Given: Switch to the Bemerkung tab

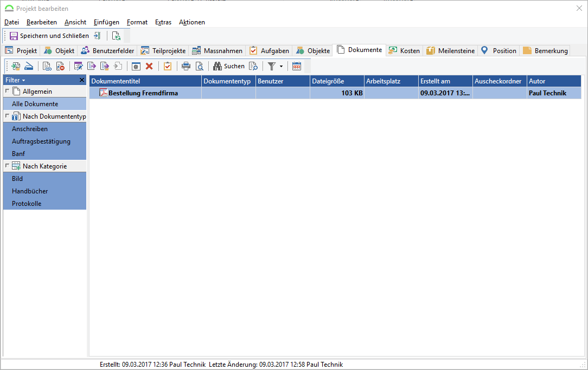Looking at the screenshot, I should point(545,50).
